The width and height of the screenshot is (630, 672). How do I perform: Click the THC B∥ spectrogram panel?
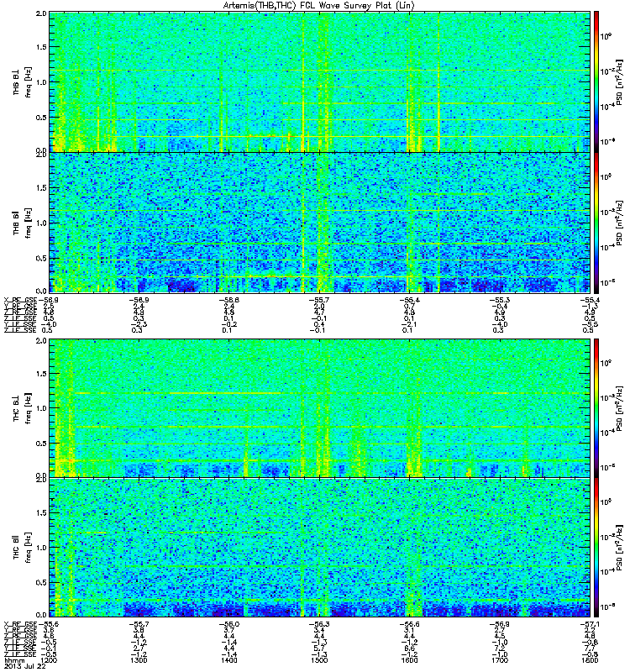(x=320, y=548)
